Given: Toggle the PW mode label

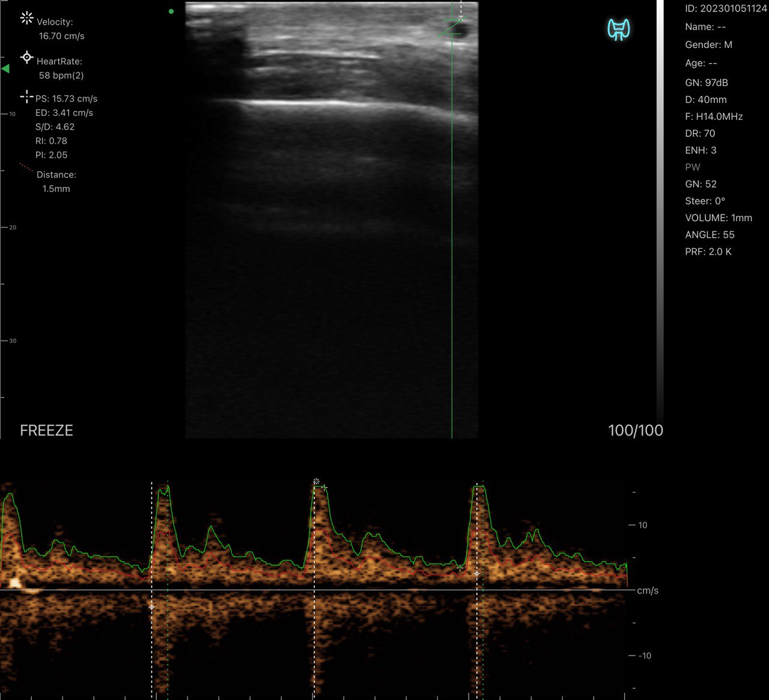Looking at the screenshot, I should (x=693, y=167).
